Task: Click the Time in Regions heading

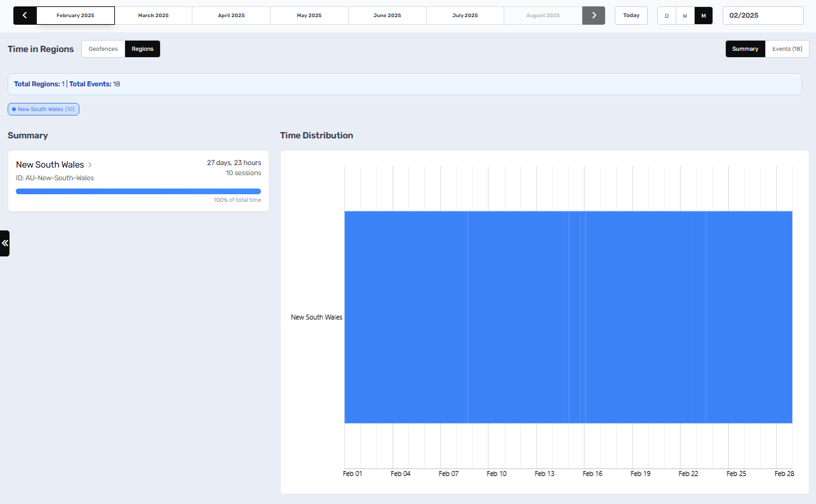Action: tap(41, 49)
